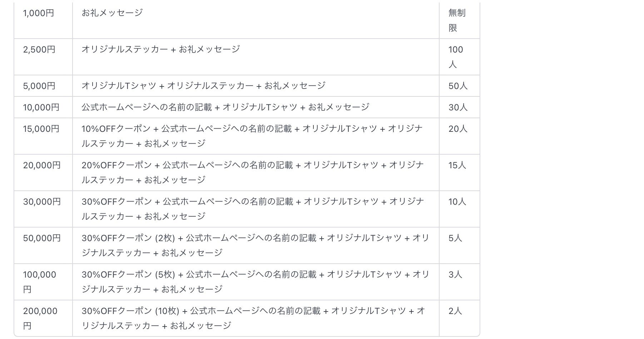The image size is (644, 339).
Task: Click the 30%OFFクーポン (5枚) reward description
Action: pos(255,282)
